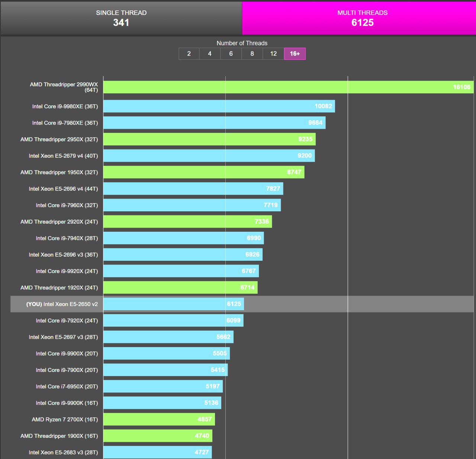Open the Multi Threads tab
This screenshot has height=459, width=476.
point(359,18)
